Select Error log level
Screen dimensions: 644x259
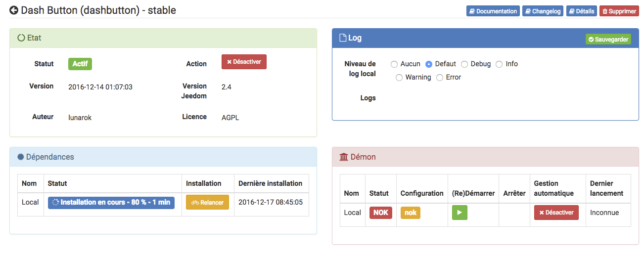[x=440, y=78]
